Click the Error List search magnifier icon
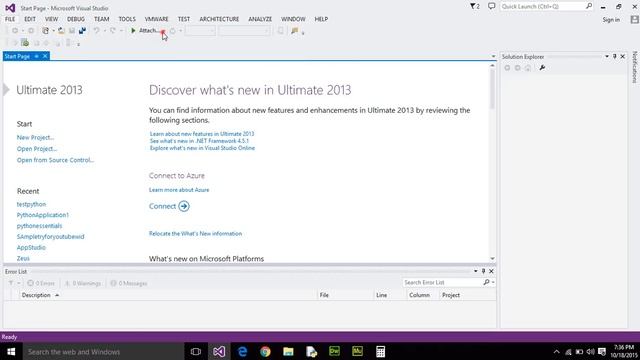The height and width of the screenshot is (360, 640). tap(486, 282)
